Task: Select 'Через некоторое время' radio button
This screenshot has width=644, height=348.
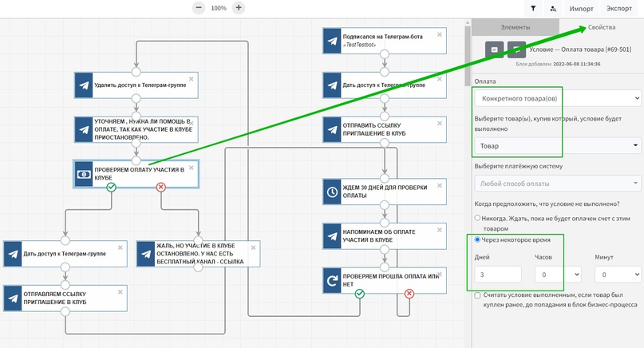Action: (x=478, y=239)
